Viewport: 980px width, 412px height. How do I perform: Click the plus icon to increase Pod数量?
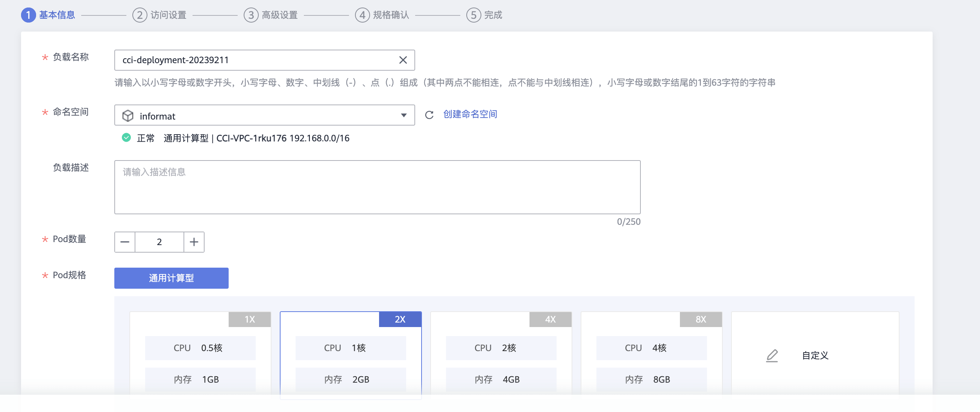194,242
